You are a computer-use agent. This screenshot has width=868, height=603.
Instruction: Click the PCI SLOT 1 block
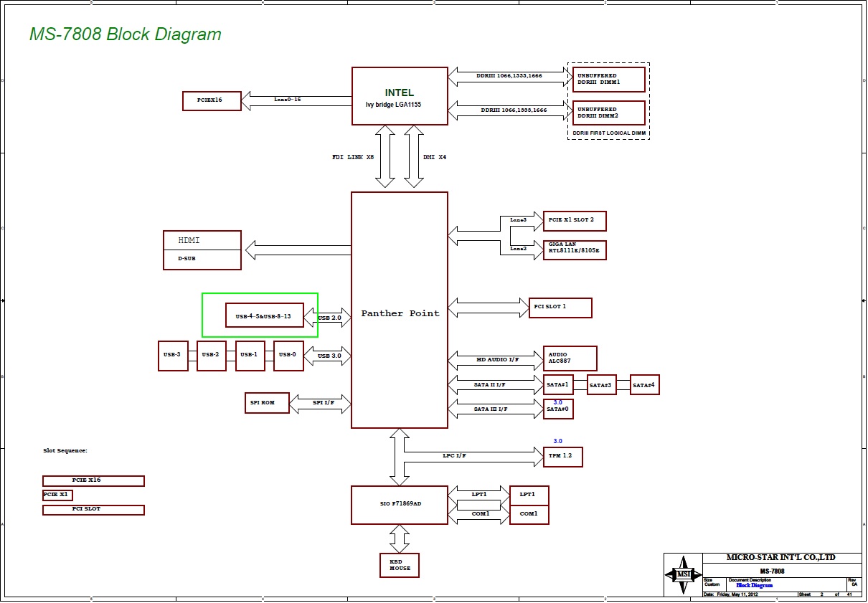pos(560,308)
